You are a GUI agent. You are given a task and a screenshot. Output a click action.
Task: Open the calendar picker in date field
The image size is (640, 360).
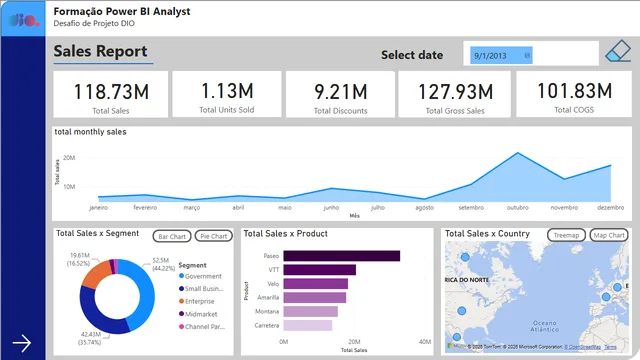pyautogui.click(x=527, y=56)
